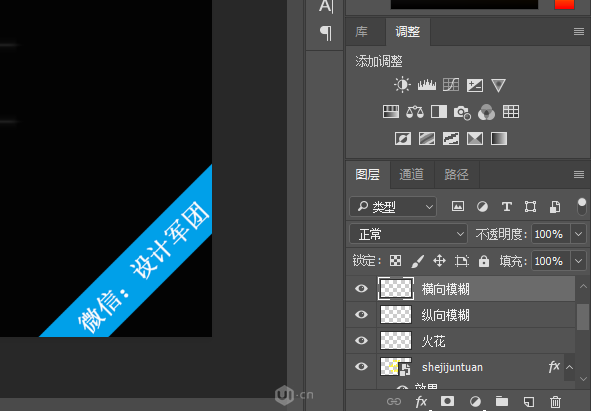Add a Selective Color adjustment
The width and height of the screenshot is (591, 411).
[475, 138]
